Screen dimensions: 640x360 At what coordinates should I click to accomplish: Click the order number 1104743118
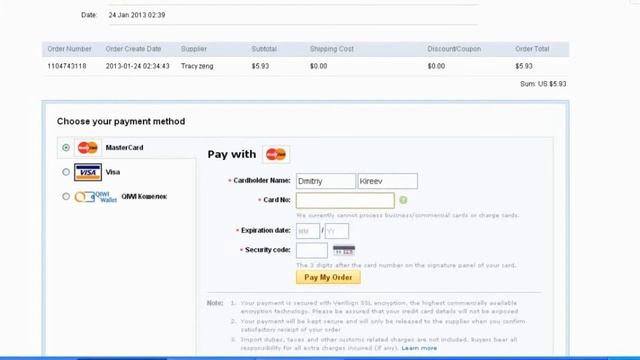(67, 66)
